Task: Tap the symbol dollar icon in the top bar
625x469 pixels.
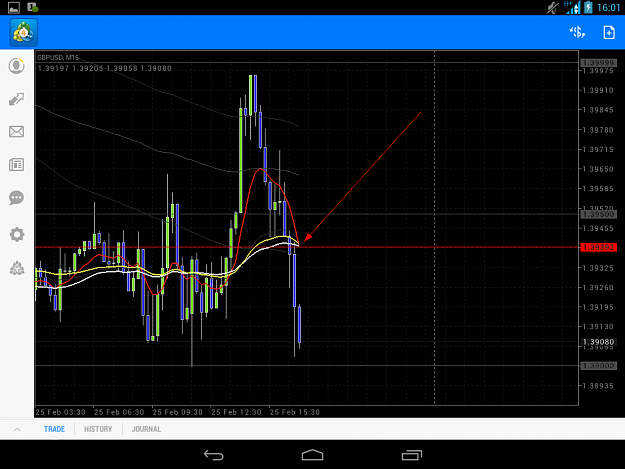Action: coord(577,32)
